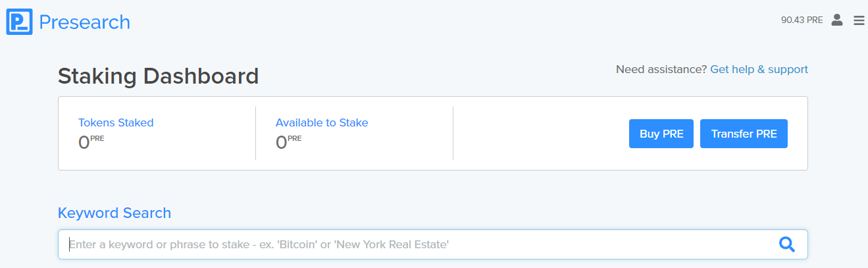The width and height of the screenshot is (868, 268).
Task: Click the Presearch square P logo icon
Action: (x=19, y=22)
